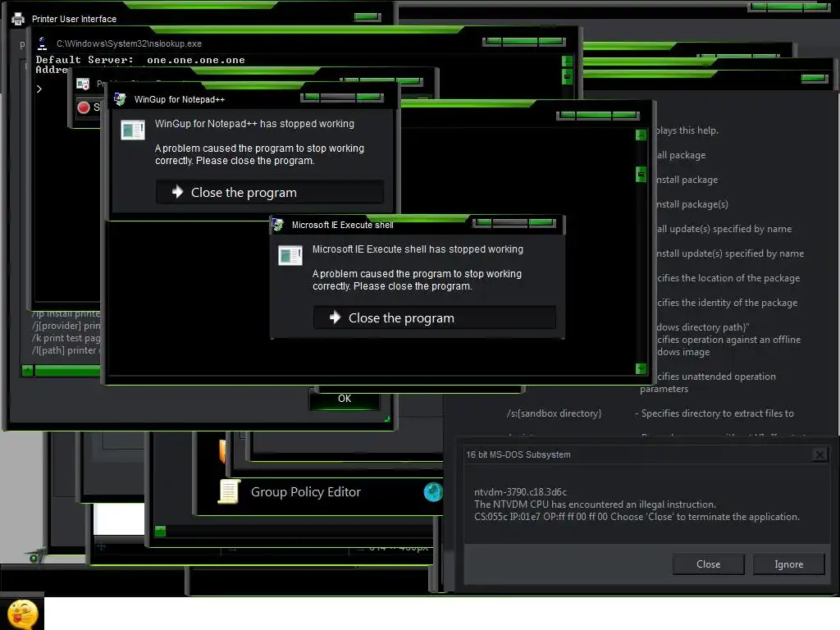Click the 'cifies the identity of the package' help line
Viewport: 840px width, 630px height.
[727, 303]
